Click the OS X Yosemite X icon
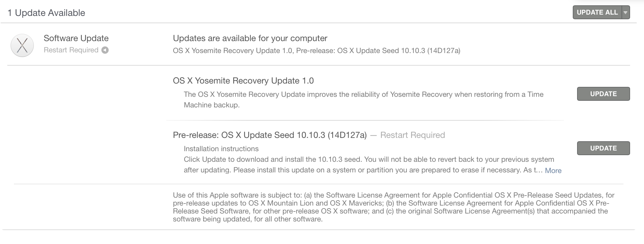Viewport: 644px width, 244px height. (x=22, y=45)
